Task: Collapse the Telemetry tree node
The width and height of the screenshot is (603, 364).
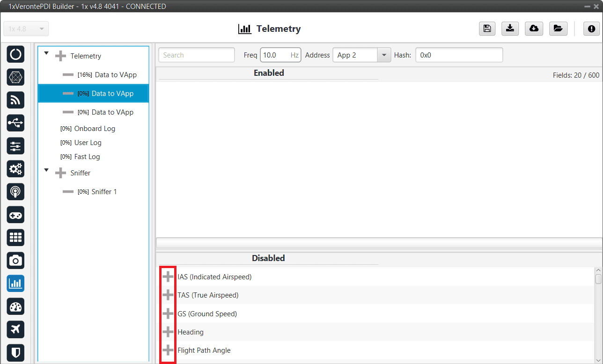Action: point(46,53)
